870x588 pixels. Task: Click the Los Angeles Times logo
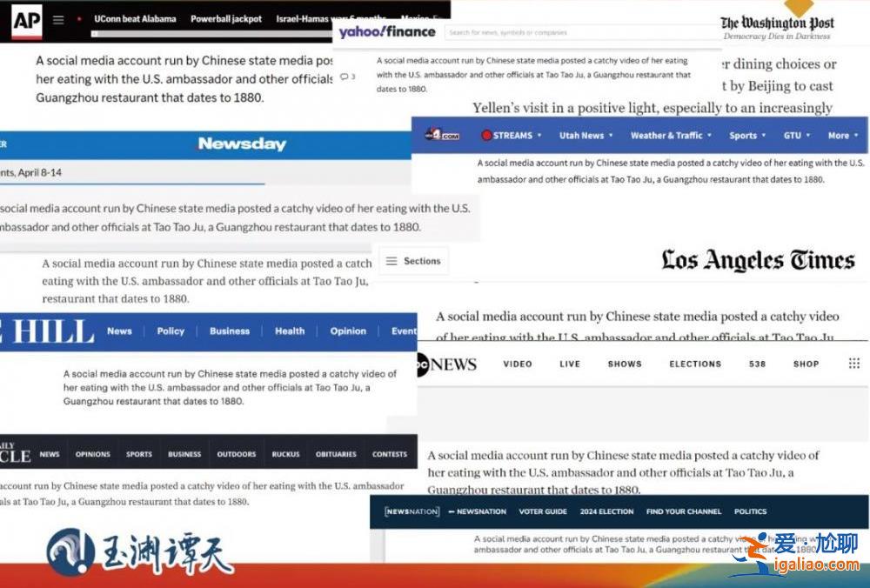tap(758, 260)
